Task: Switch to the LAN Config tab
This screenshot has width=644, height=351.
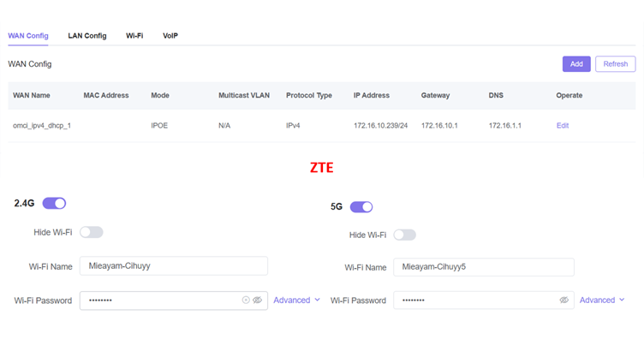Action: (87, 36)
